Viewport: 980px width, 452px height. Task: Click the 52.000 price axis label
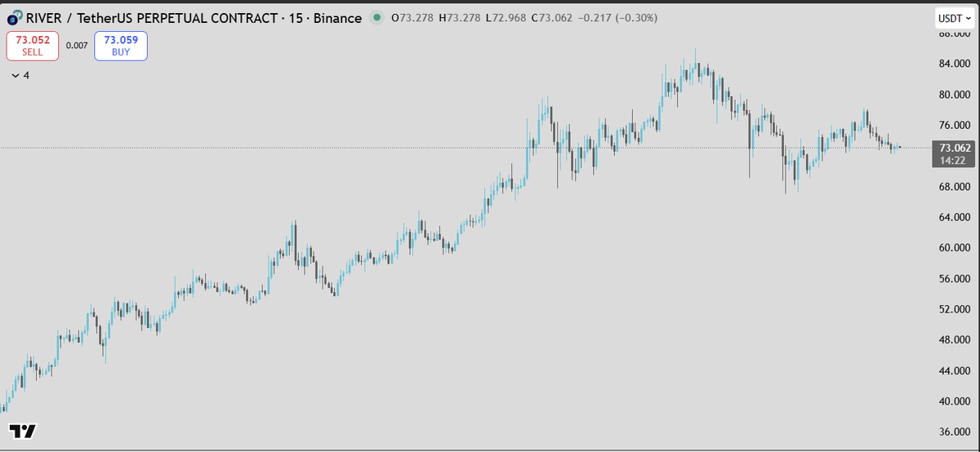pyautogui.click(x=954, y=309)
